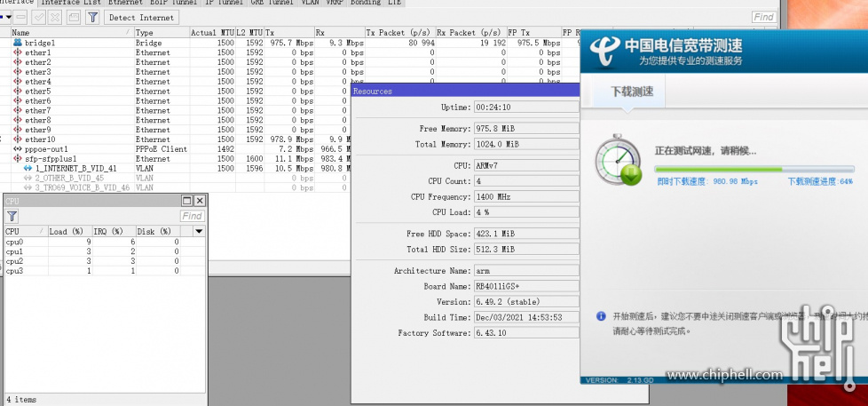Click the Find field in interface window

[763, 17]
